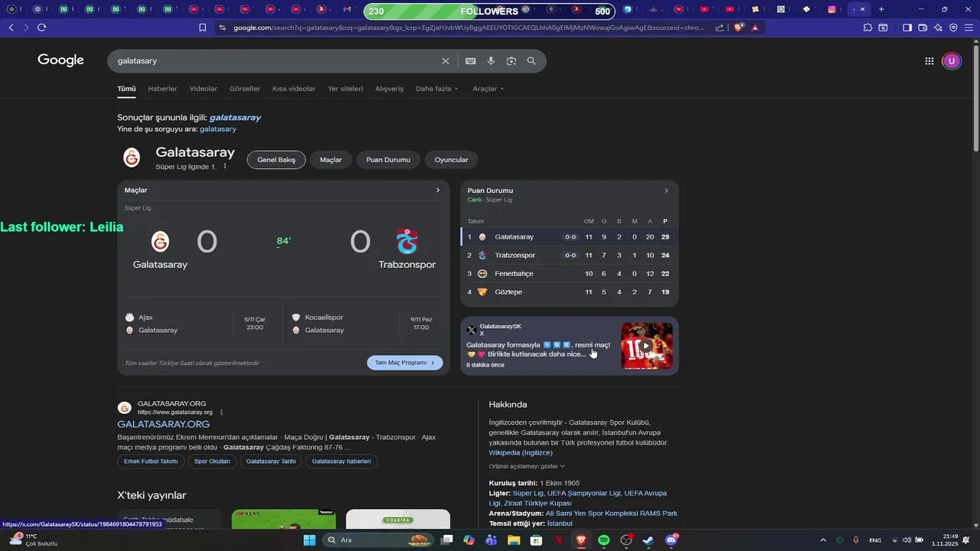Open Microsoft Store from the taskbar
This screenshot has width=980, height=551.
(536, 540)
